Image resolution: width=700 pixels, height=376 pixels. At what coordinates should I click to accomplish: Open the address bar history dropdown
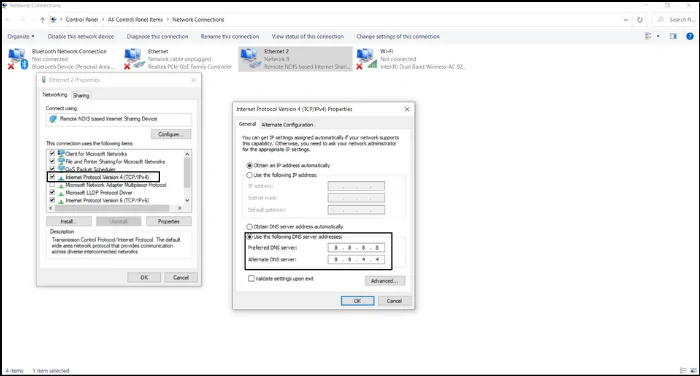tap(625, 20)
